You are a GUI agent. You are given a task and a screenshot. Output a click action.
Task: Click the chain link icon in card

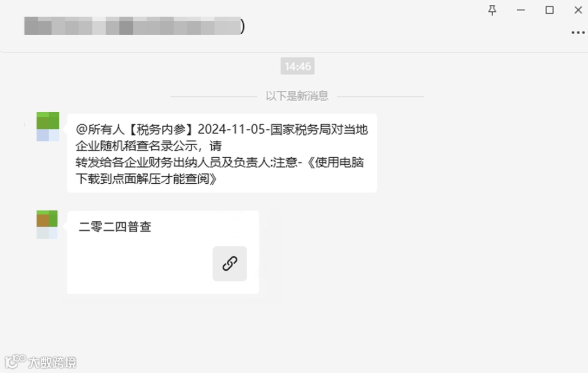(x=230, y=264)
